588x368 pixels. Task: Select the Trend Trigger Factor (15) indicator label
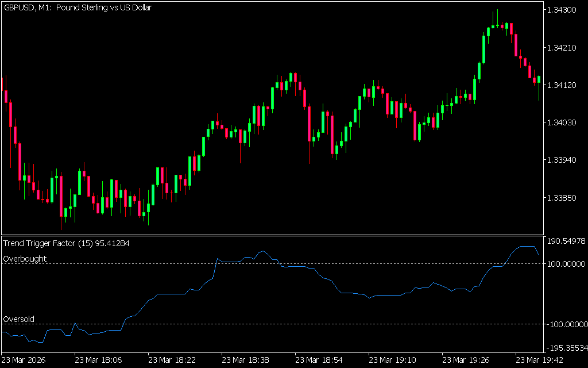(66, 243)
